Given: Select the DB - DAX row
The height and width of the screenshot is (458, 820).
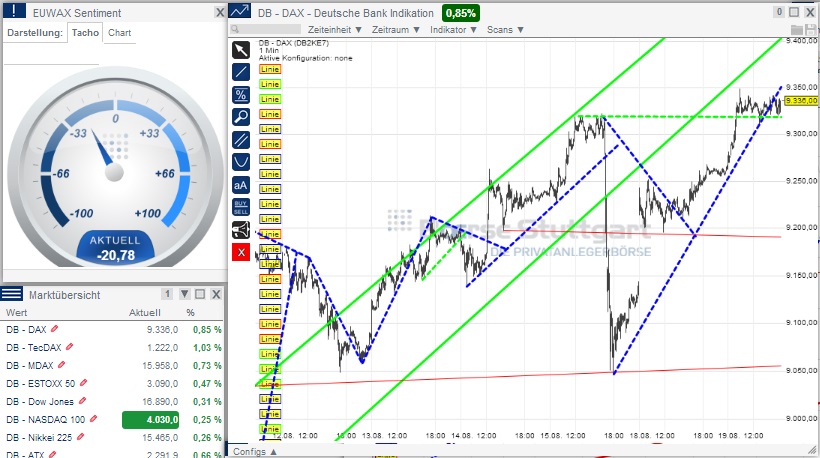Looking at the screenshot, I should [x=112, y=329].
